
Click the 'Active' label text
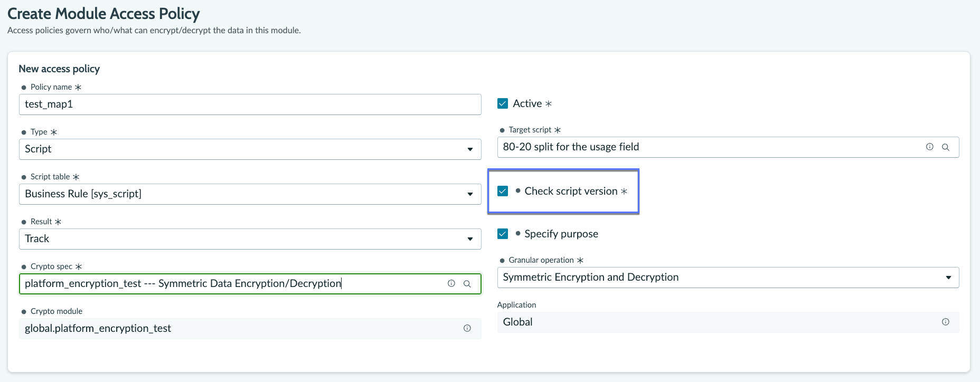[x=527, y=103]
